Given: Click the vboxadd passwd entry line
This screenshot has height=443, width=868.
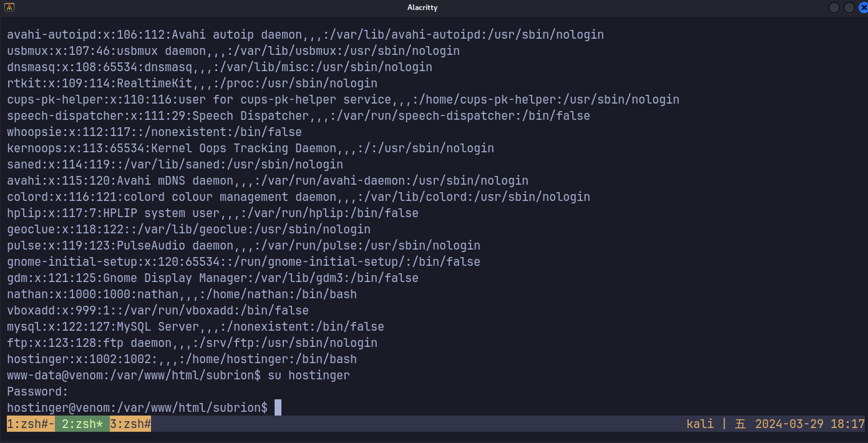Looking at the screenshot, I should point(157,310).
